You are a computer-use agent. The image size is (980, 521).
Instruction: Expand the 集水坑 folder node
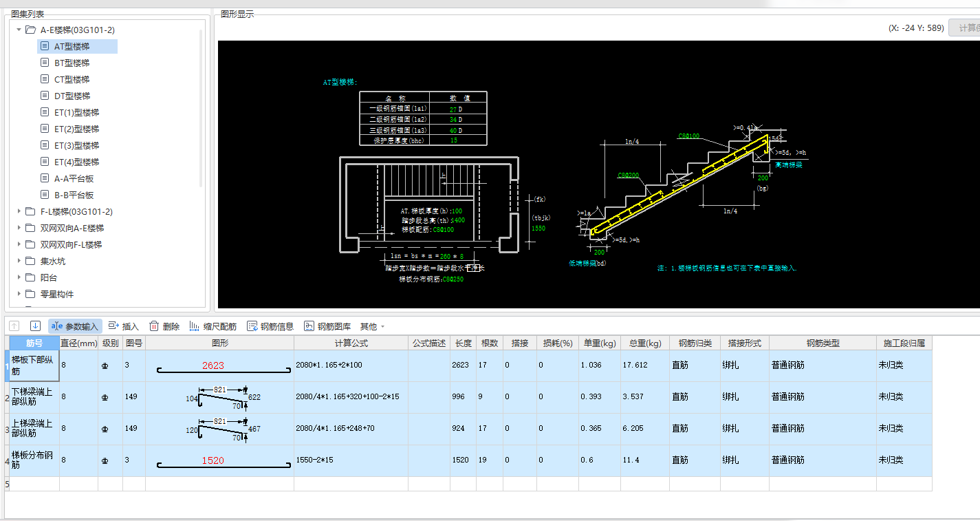pos(19,261)
